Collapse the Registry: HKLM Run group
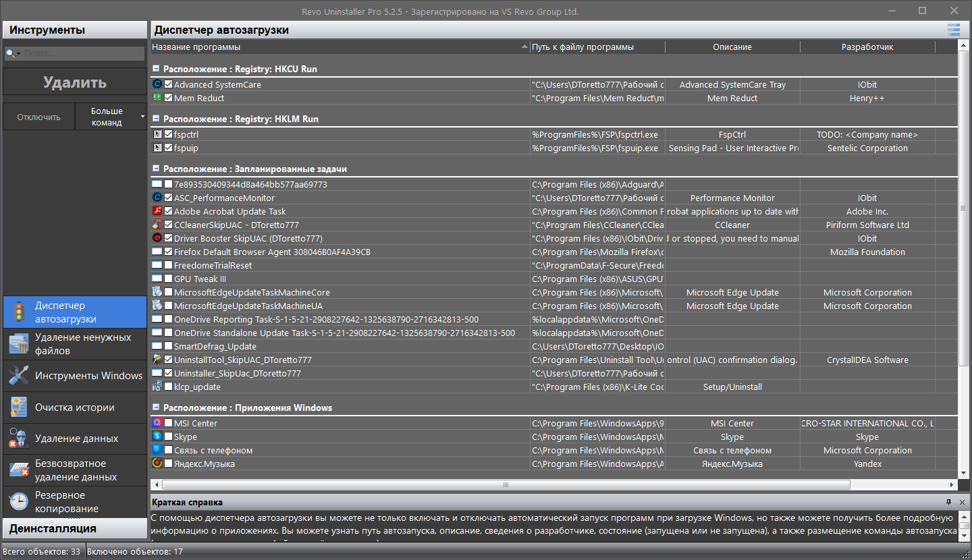The image size is (972, 560). [x=156, y=119]
